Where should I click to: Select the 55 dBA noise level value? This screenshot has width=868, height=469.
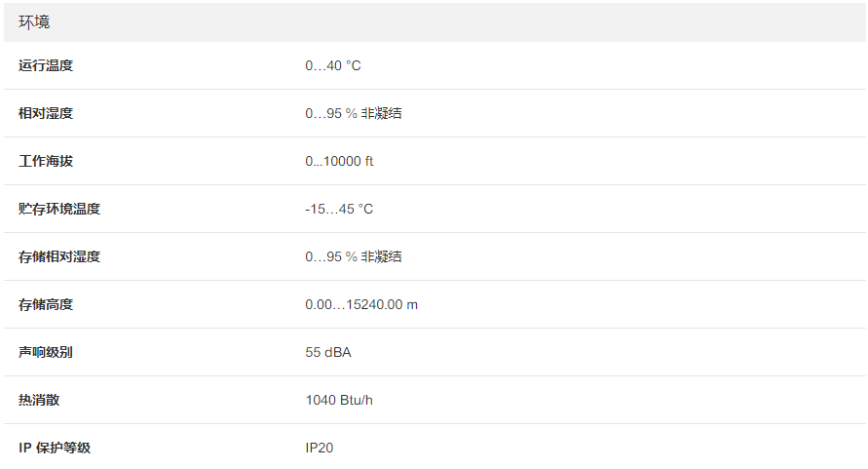pos(328,352)
